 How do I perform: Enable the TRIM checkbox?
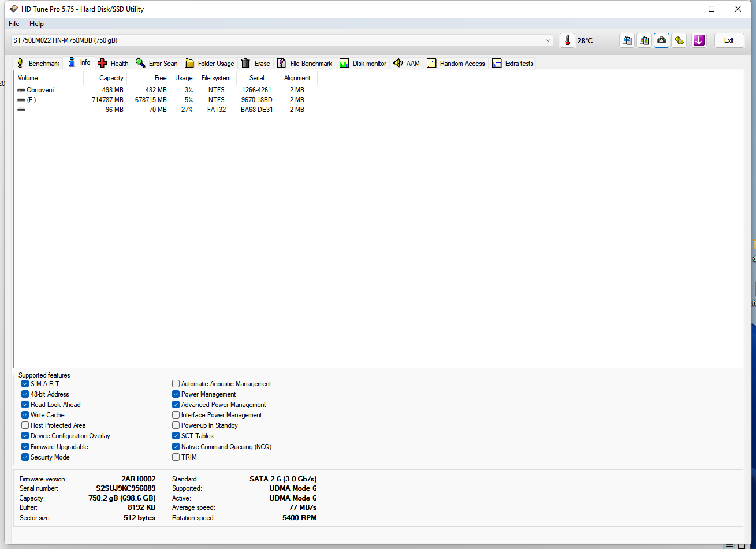176,457
